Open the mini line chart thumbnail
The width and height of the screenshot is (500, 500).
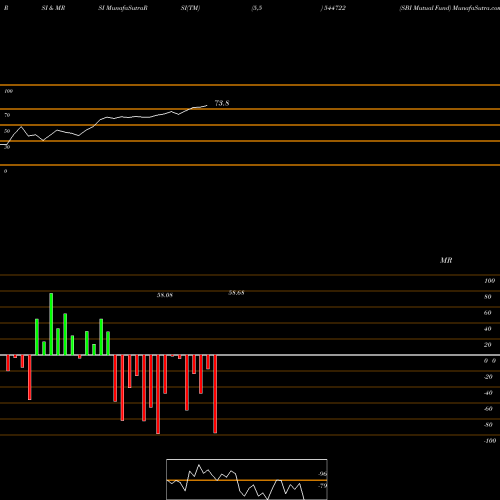click(247, 479)
